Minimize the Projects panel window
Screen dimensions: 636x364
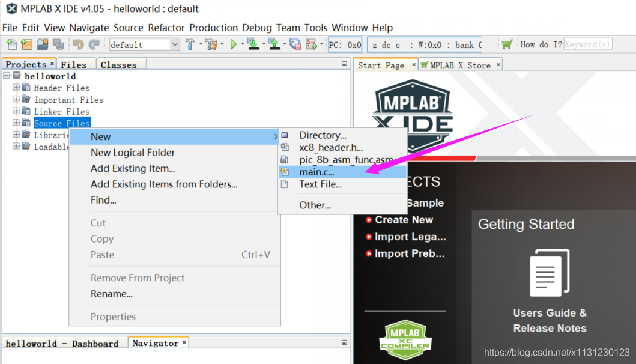[344, 64]
